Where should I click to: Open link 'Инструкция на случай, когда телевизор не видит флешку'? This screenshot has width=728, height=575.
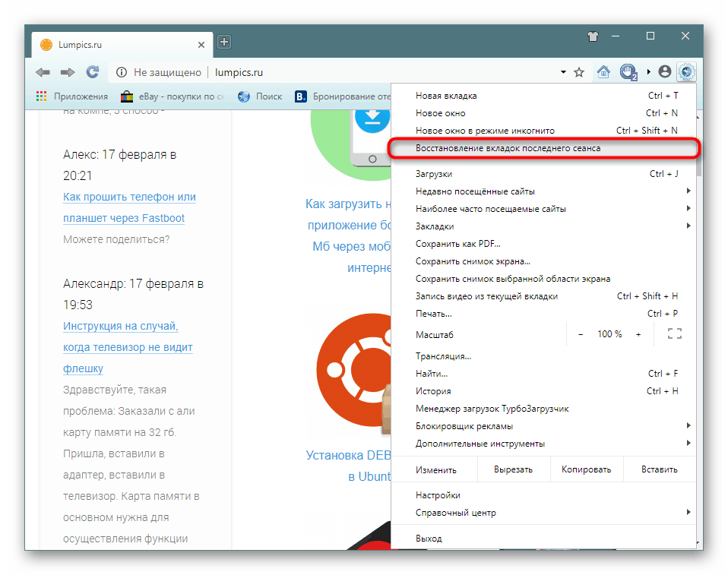128,347
